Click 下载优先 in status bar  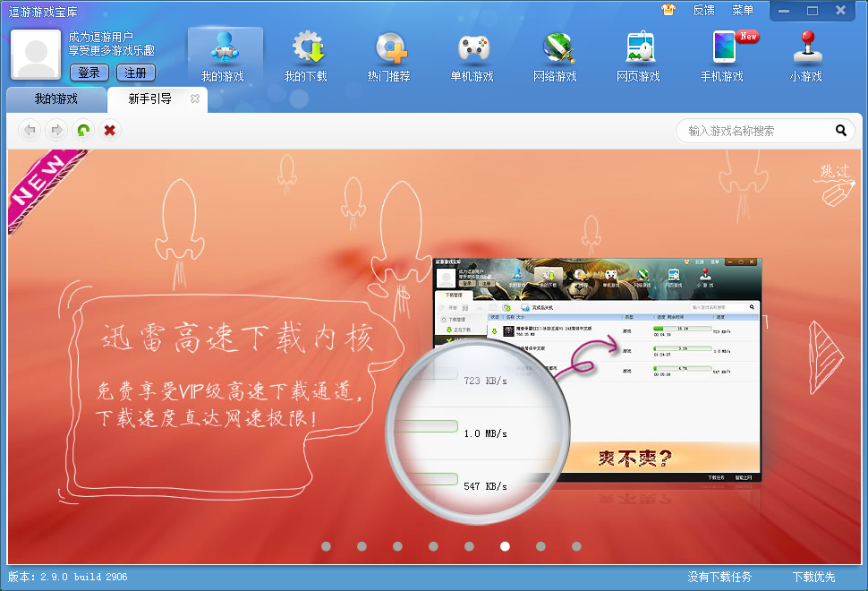pos(813,577)
